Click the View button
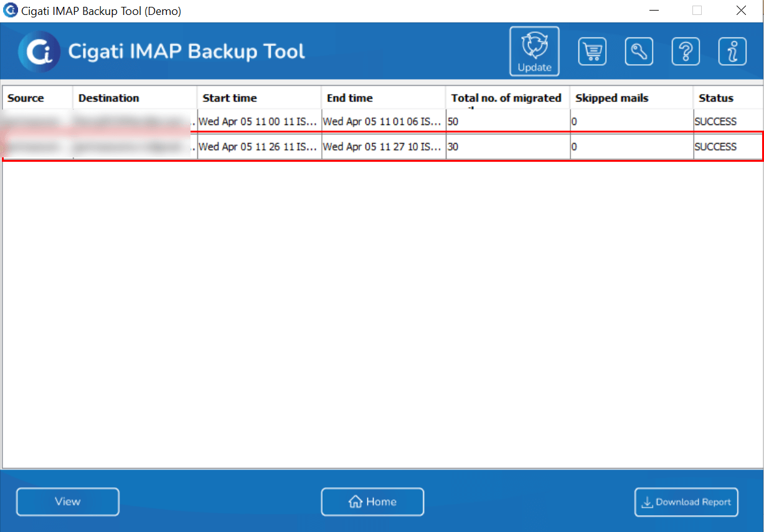Screen dimensions: 764x532 coord(68,502)
